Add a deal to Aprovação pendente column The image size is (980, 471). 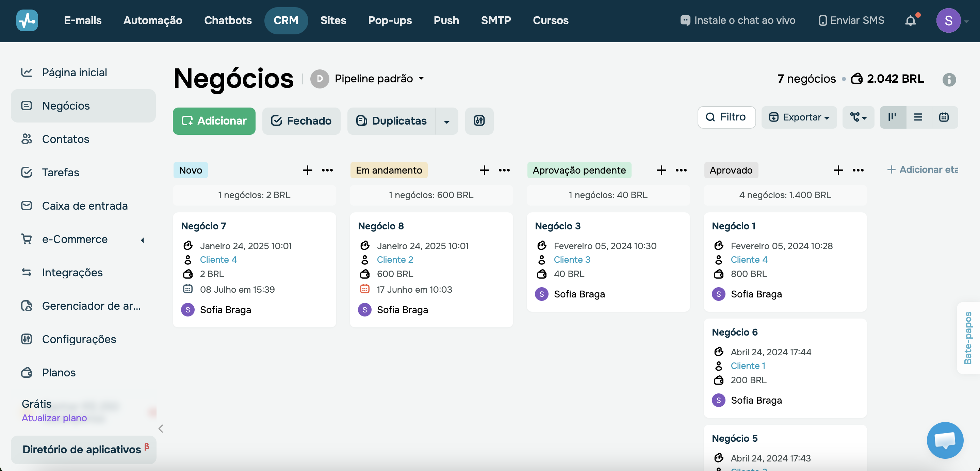[661, 170]
